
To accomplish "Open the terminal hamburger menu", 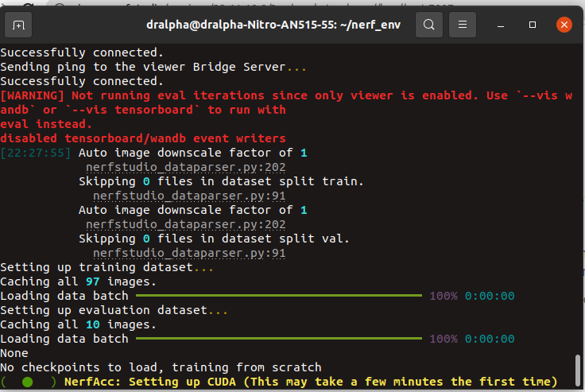I will [463, 25].
